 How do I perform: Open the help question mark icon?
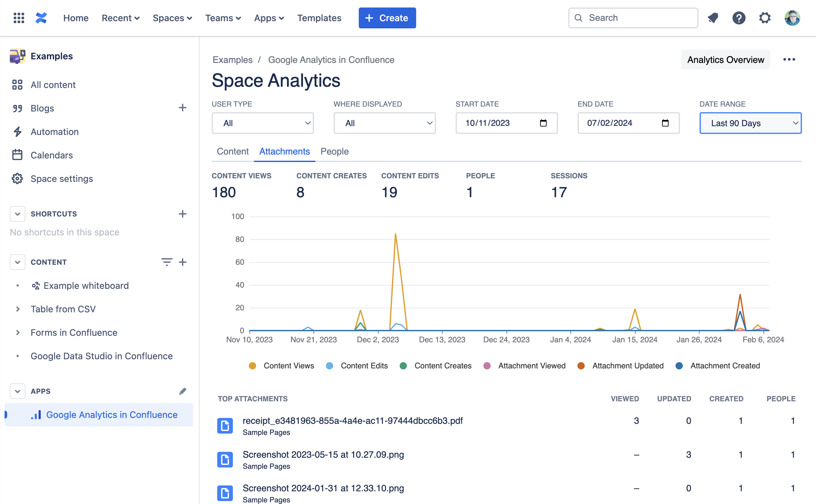click(739, 18)
